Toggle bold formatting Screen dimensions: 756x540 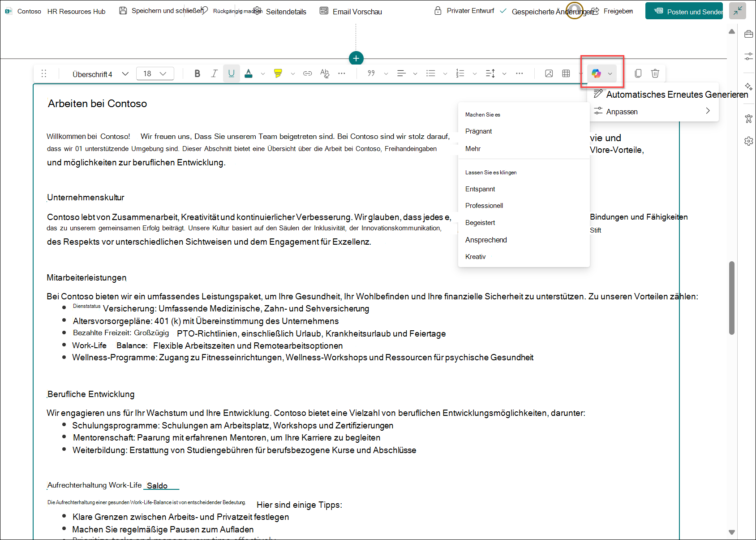(197, 73)
